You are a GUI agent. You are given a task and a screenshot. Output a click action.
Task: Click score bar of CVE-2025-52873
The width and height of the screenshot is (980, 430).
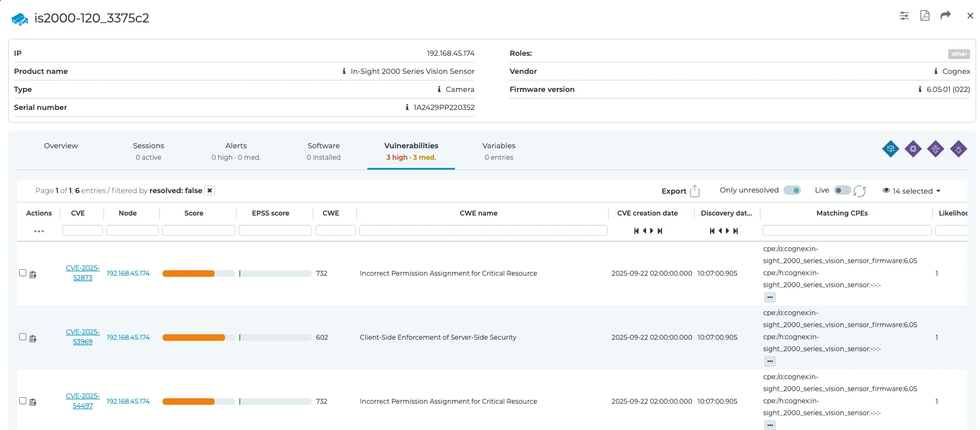click(x=198, y=274)
